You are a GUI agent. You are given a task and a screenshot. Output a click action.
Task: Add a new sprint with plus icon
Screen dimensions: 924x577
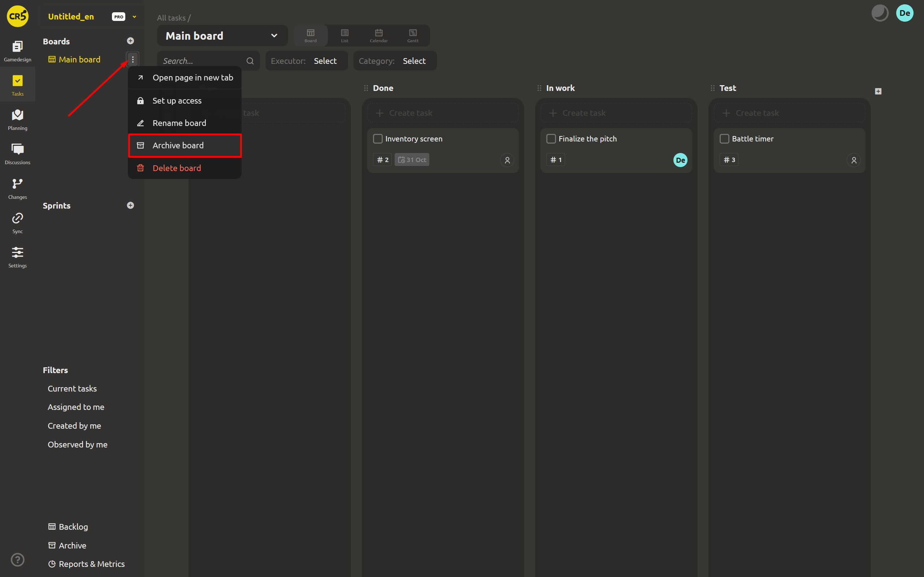click(131, 205)
